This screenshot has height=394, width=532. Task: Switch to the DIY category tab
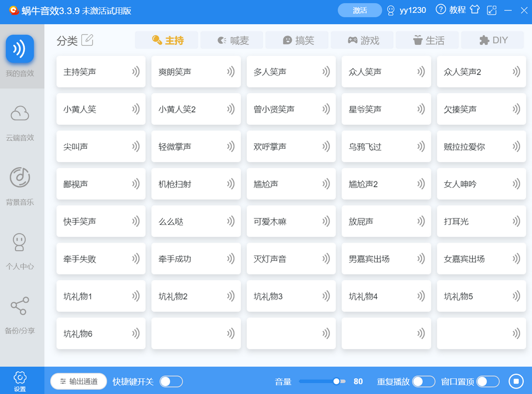click(x=492, y=40)
